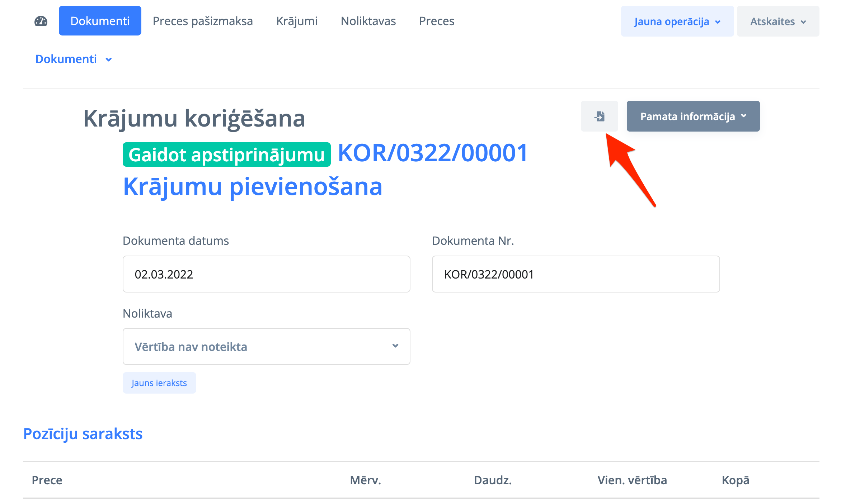This screenshot has height=504, width=841.
Task: Open the Dokumenti tab
Action: (x=100, y=21)
